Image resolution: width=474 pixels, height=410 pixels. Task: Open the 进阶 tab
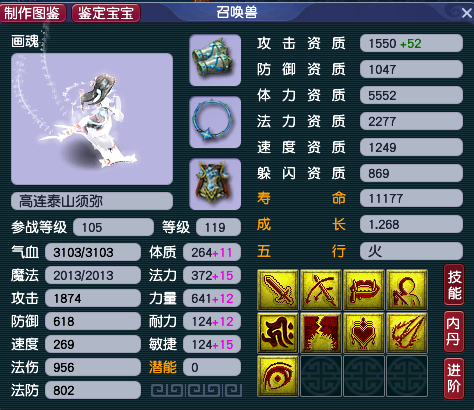coord(454,379)
